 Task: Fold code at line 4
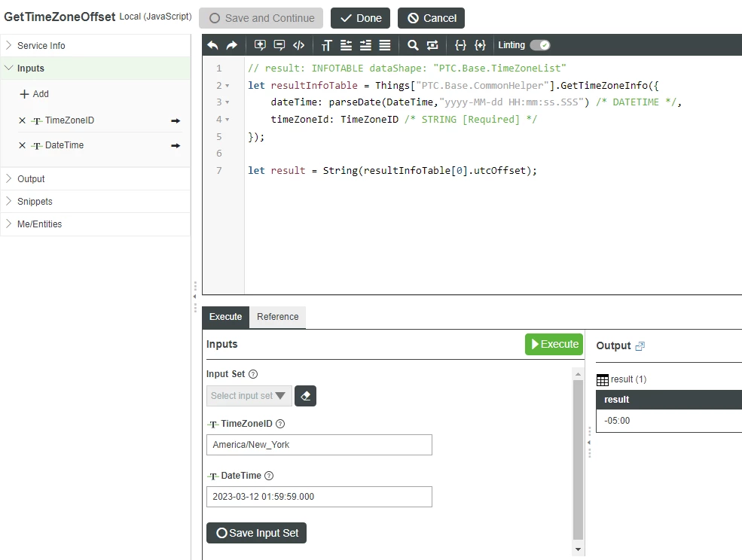coord(227,120)
